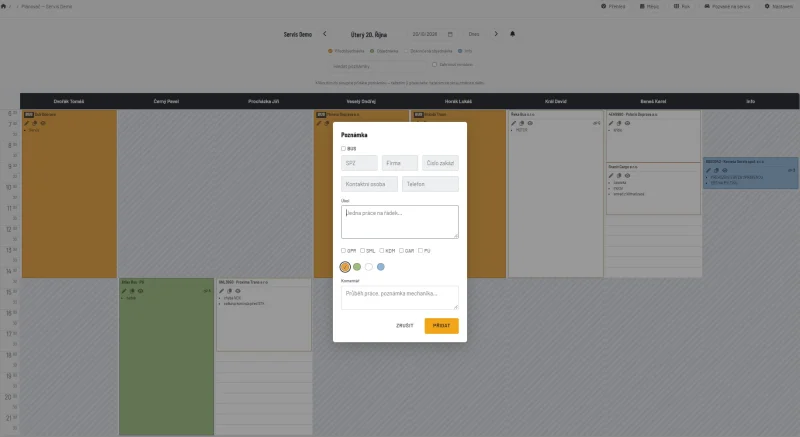800x437 pixels.
Task: Click the Král David column header
Action: (556, 101)
